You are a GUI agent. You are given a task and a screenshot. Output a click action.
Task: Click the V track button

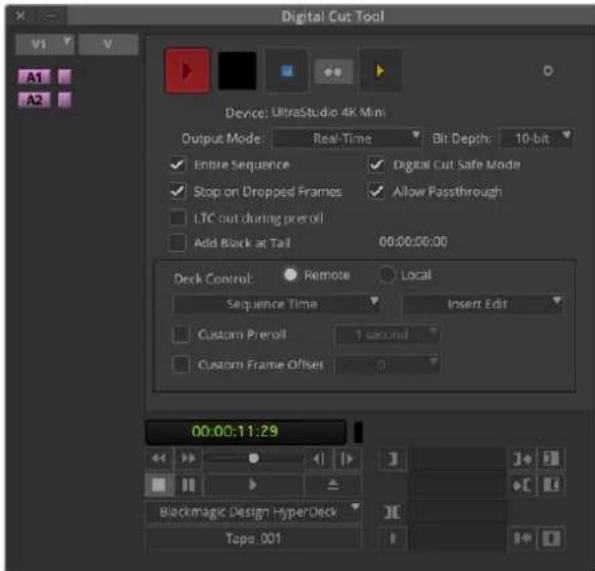click(108, 44)
